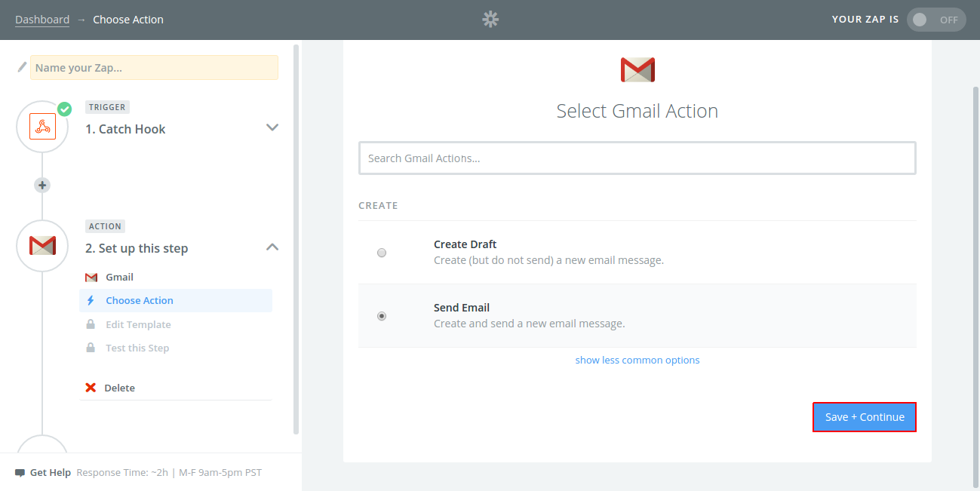Click the Select Gmail Action heading
Viewport: 980px width, 491px height.
tap(637, 111)
